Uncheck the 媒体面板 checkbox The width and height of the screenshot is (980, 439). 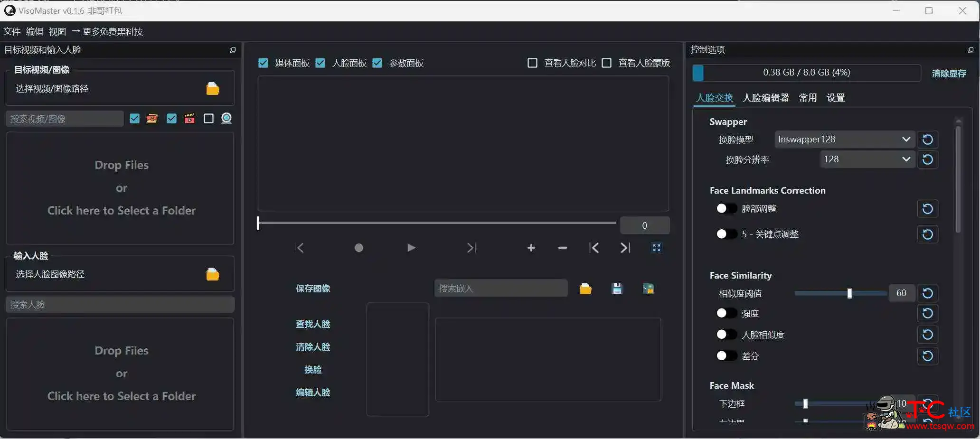pyautogui.click(x=263, y=63)
